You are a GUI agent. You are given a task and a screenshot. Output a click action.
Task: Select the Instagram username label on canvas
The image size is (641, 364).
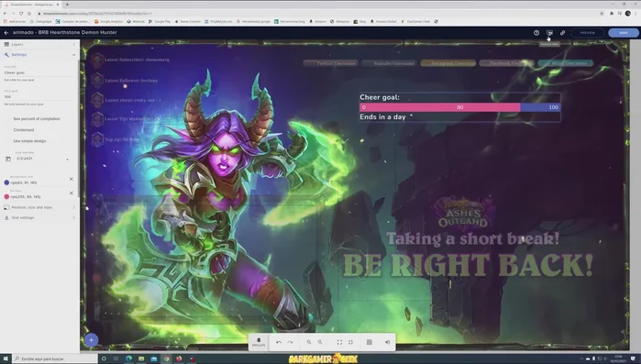(448, 63)
